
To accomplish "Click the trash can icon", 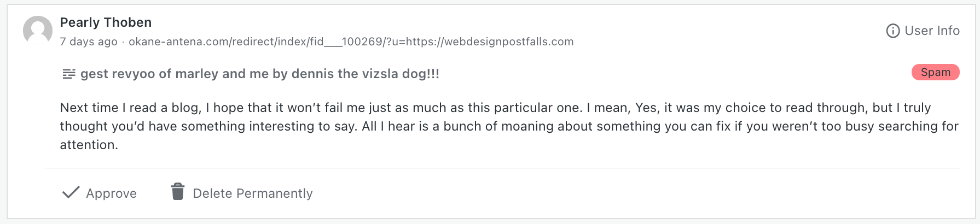I will [178, 192].
